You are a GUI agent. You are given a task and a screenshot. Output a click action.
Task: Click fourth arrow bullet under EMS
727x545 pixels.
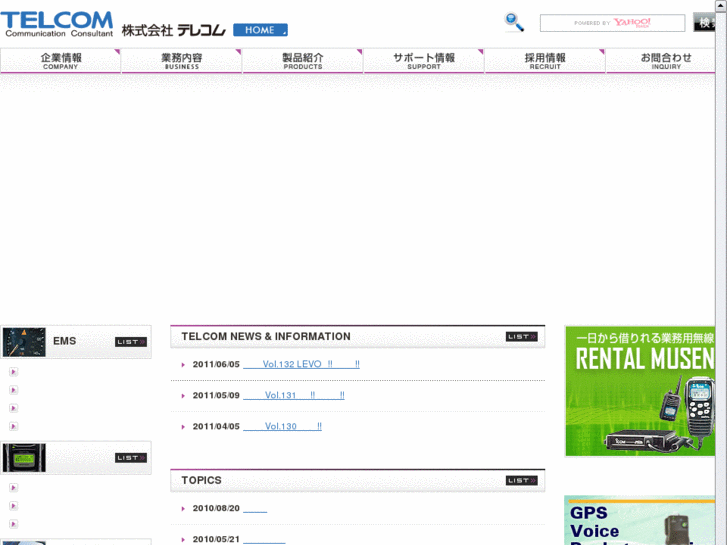pos(13,426)
